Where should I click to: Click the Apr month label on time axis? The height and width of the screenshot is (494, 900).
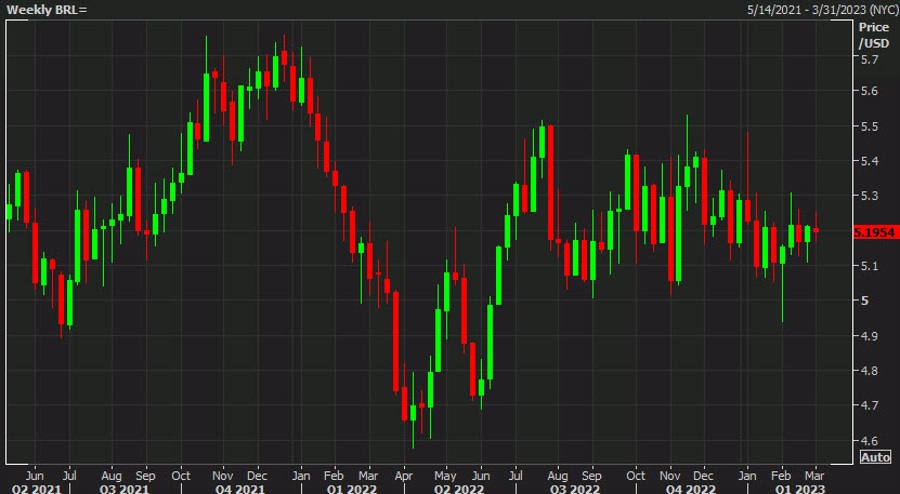click(x=404, y=476)
